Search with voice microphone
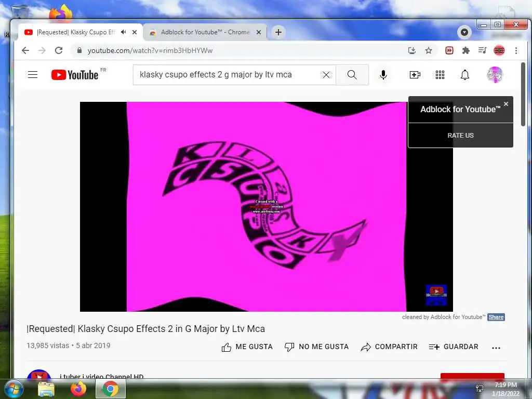 pos(383,75)
